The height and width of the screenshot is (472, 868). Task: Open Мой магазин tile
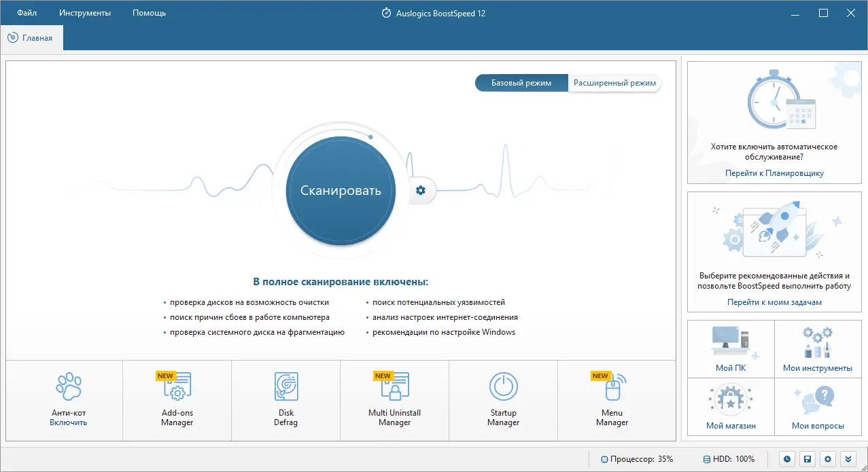(731, 407)
